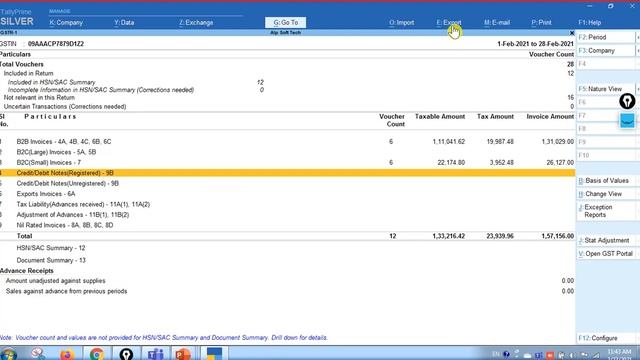Open Document Summary - 13
Viewport: 640px width, 360px height.
(x=51, y=260)
